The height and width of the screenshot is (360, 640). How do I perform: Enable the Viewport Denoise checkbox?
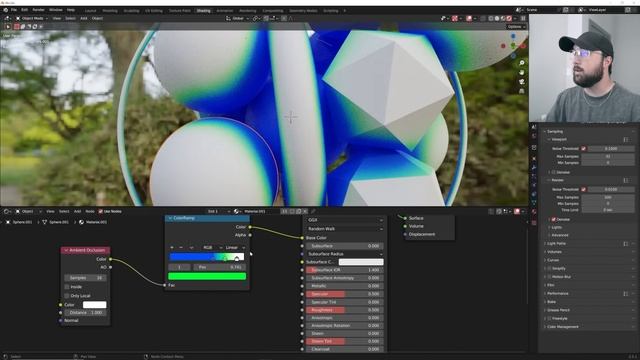(x=553, y=172)
